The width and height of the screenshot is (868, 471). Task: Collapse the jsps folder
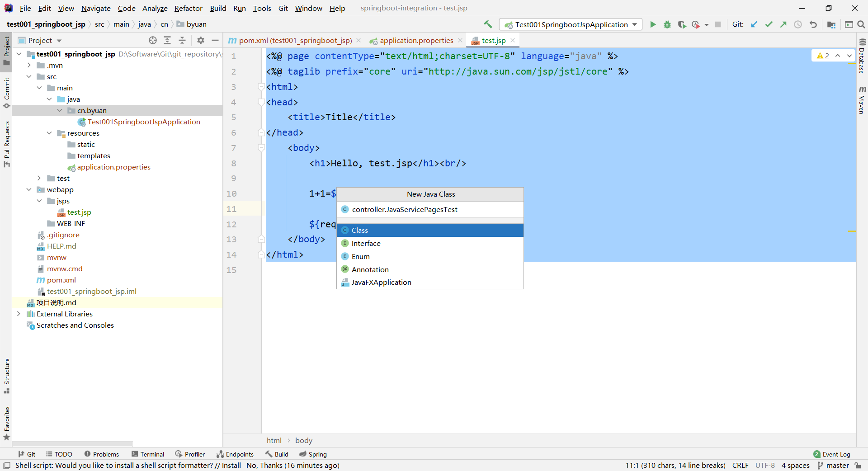click(x=39, y=201)
